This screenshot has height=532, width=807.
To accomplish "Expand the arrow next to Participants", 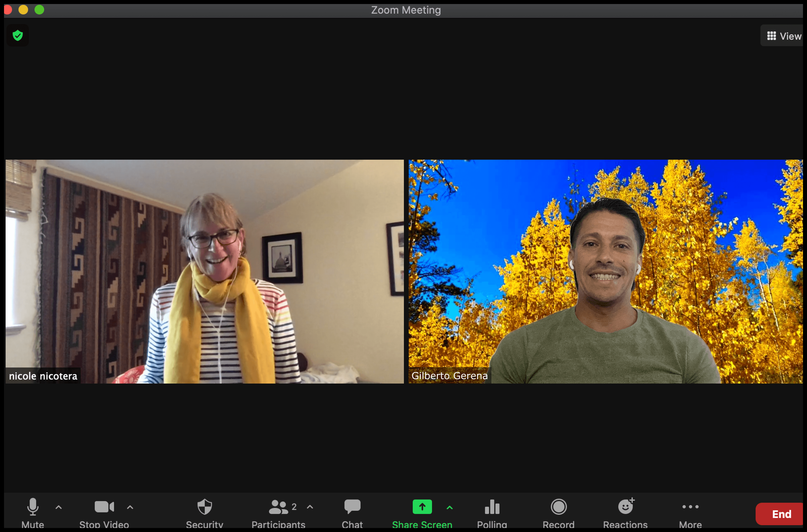I will (x=310, y=507).
